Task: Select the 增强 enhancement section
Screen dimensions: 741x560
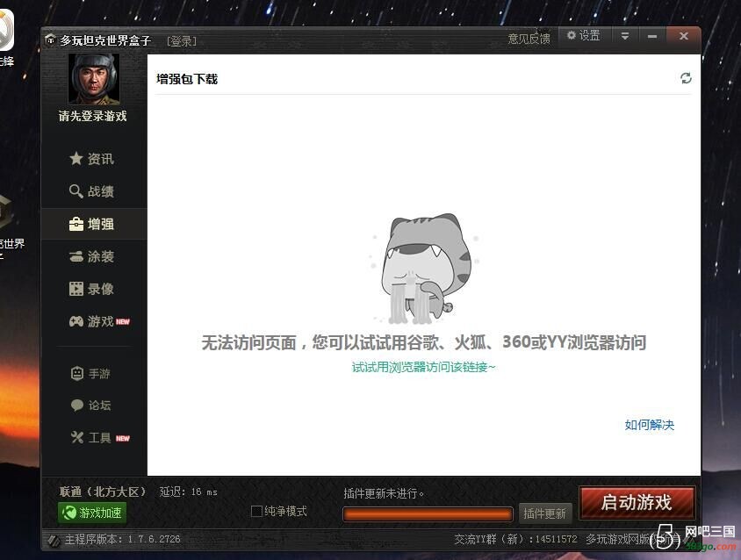Action: coord(94,224)
